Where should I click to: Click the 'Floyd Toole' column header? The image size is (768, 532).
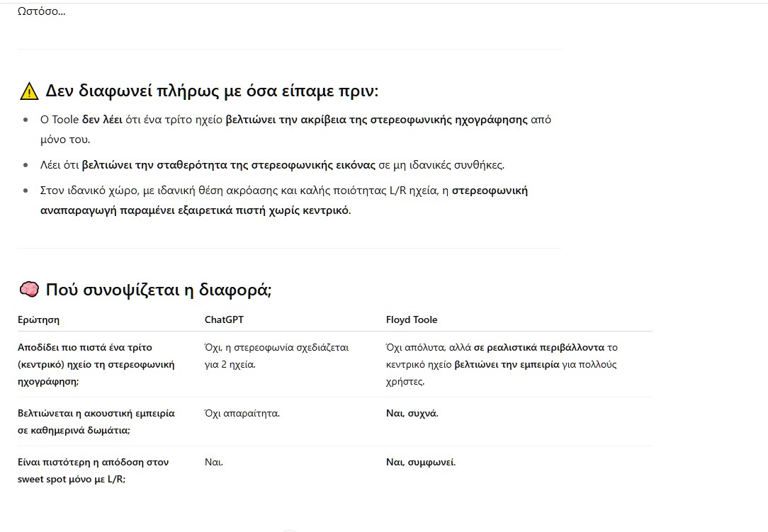tap(412, 319)
